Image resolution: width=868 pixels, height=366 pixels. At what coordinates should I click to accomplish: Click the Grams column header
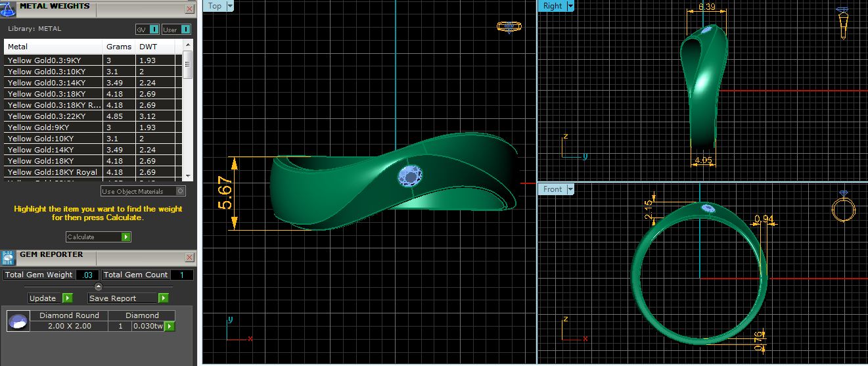(x=118, y=47)
